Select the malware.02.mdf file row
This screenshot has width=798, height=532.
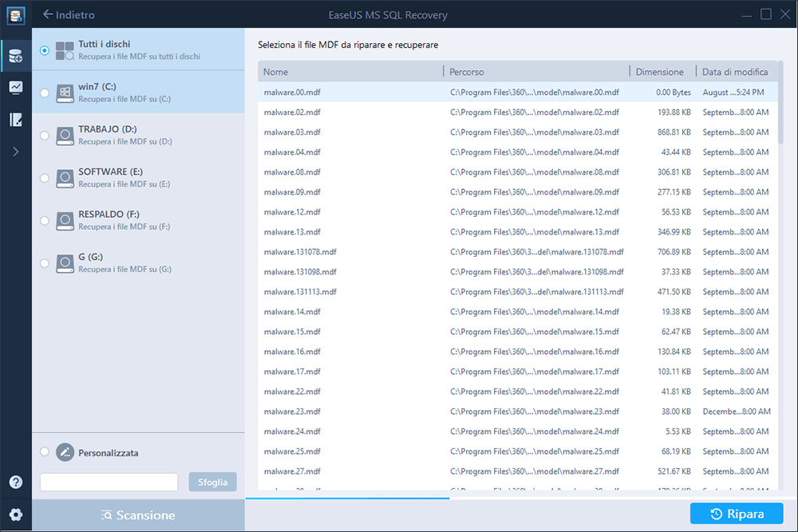pyautogui.click(x=518, y=112)
